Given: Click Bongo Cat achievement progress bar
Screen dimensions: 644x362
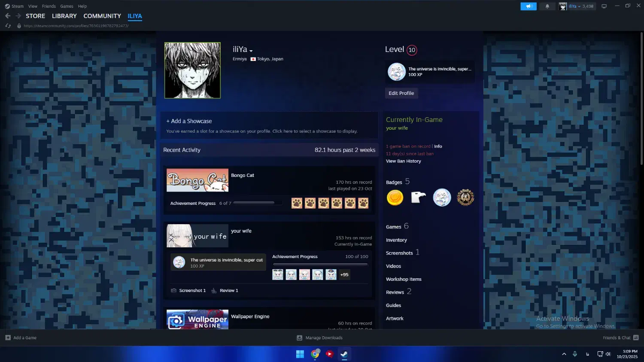Looking at the screenshot, I should [x=258, y=203].
